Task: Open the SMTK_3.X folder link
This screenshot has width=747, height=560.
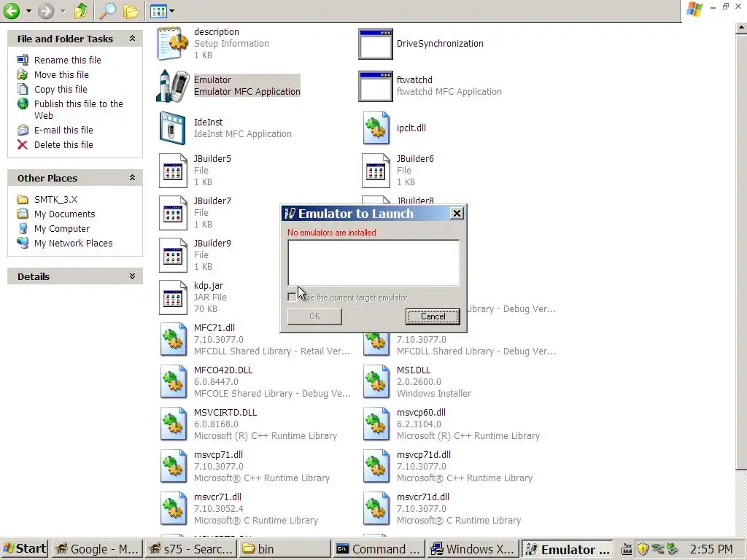Action: pos(55,200)
